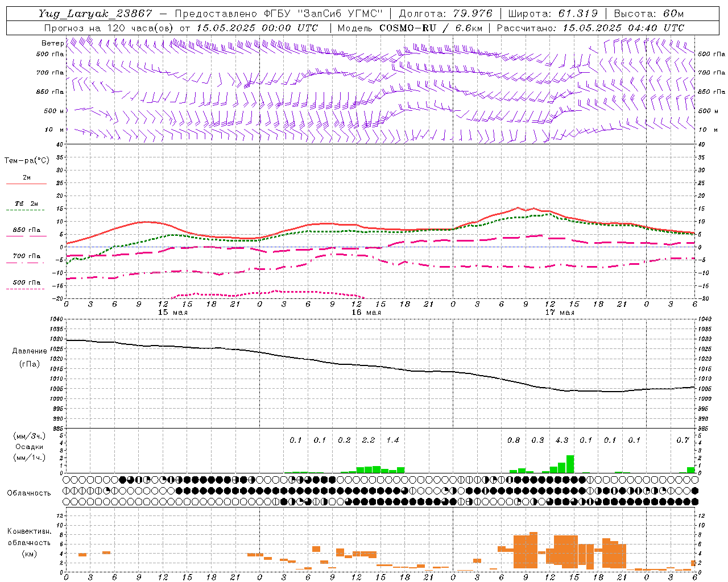Click the 0.3 precipitation amount
The image size is (728, 582).
537,440
